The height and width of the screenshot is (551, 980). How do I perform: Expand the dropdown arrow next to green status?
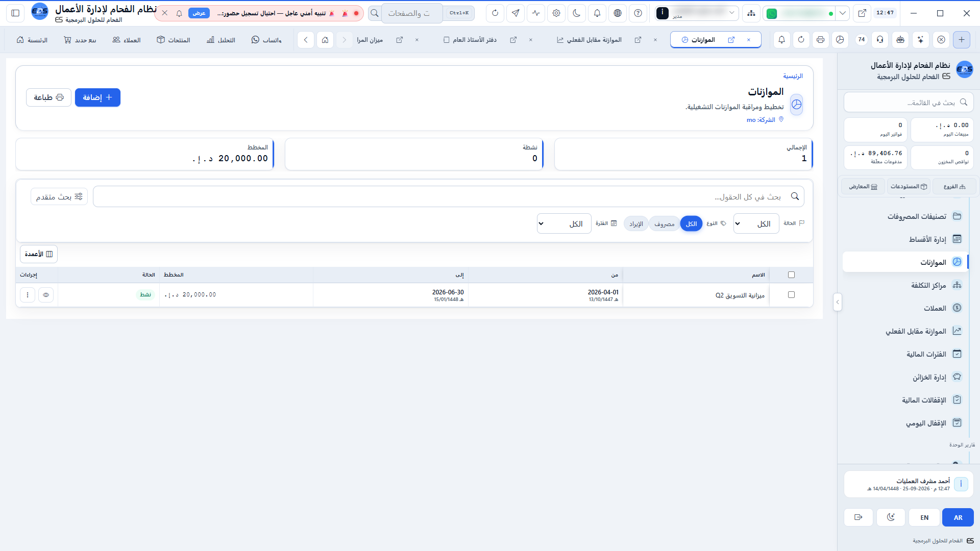tap(843, 13)
